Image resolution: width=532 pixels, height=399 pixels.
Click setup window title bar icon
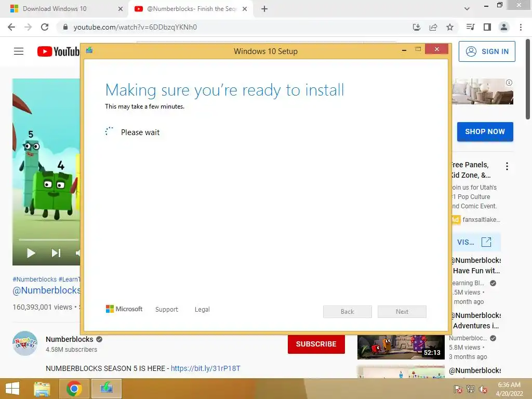coord(89,50)
